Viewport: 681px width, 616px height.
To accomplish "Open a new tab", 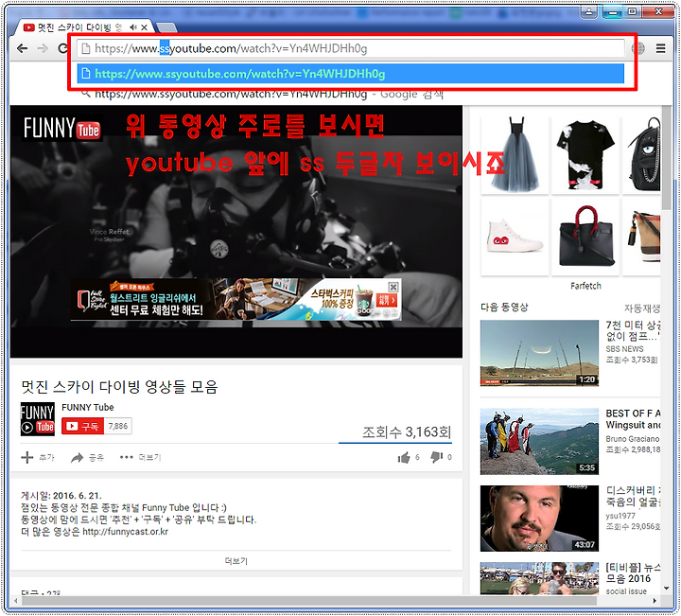I will [x=166, y=27].
